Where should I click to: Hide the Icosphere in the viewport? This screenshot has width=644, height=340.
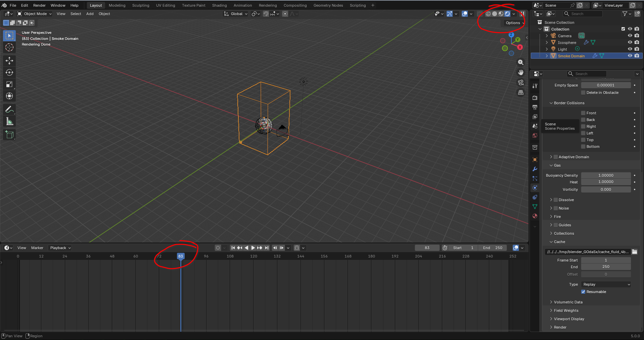(x=630, y=43)
